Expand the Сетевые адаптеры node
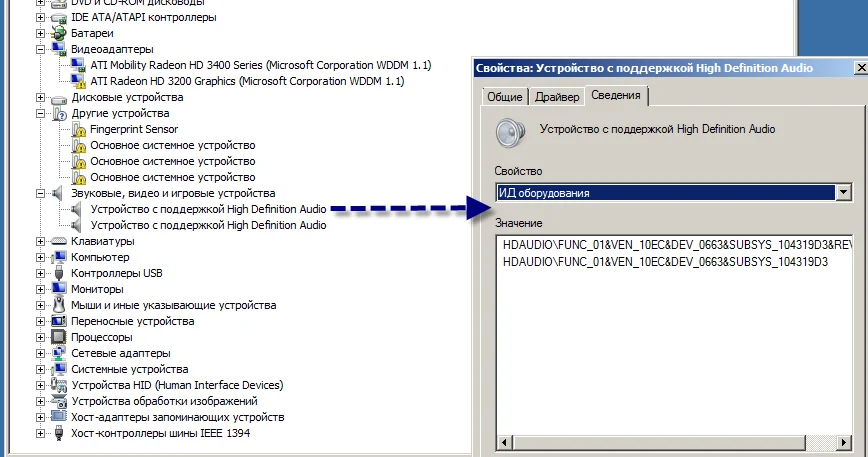868x457 pixels. (x=40, y=354)
